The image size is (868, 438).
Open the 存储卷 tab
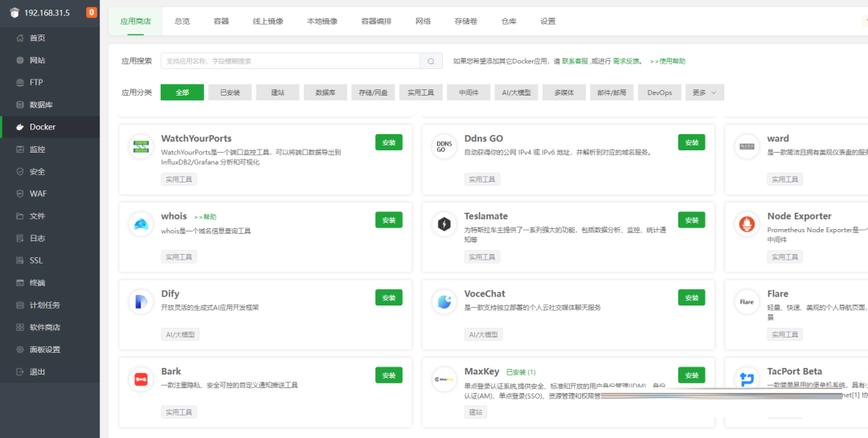tap(466, 22)
